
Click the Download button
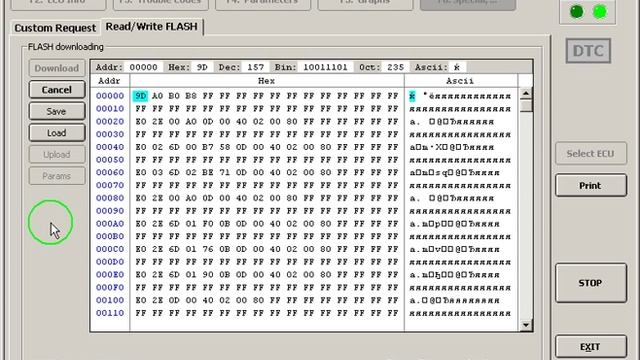(57, 68)
